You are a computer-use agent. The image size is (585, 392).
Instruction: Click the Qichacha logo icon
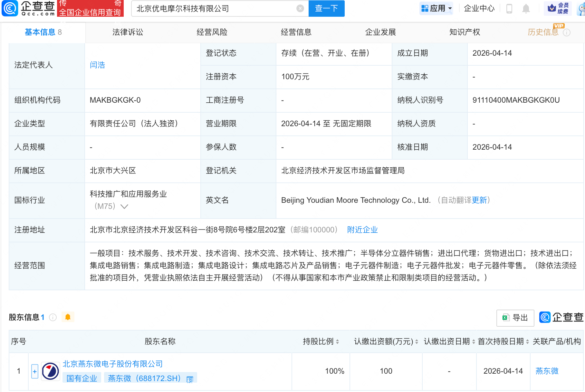tap(10, 9)
